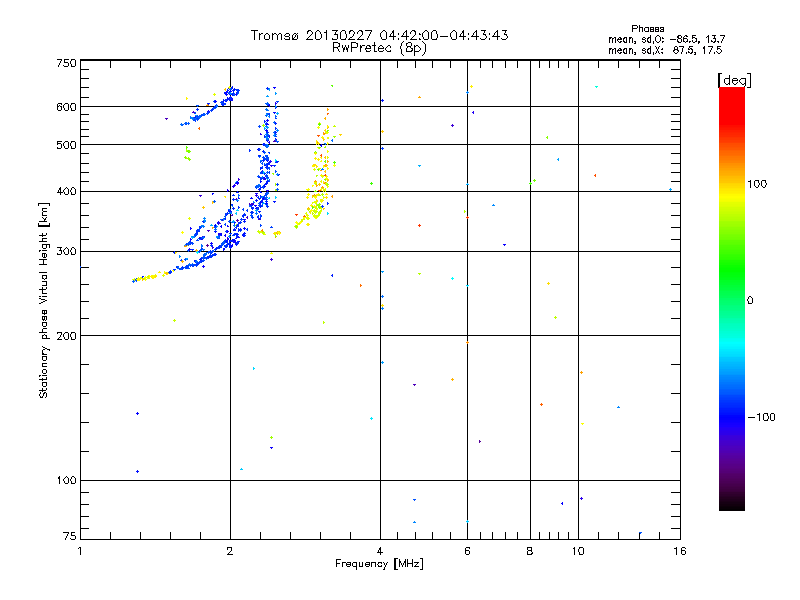Image resolution: width=800 pixels, height=600 pixels.
Task: Click the plot title 'Tromsø 20130227 04:42:00-04:43:43'
Action: [x=379, y=35]
